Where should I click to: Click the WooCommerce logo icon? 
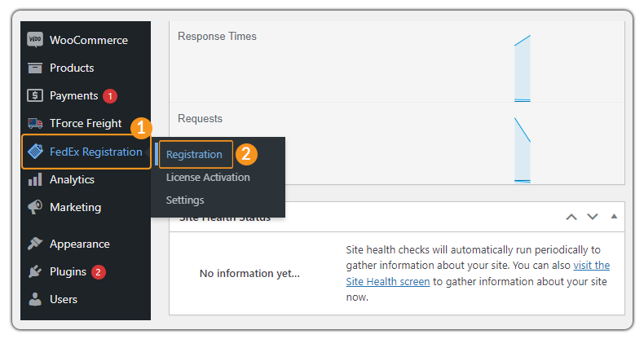click(x=35, y=40)
